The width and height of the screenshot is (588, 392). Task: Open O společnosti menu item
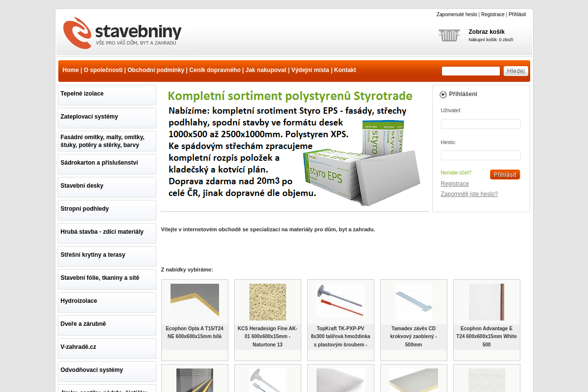point(103,70)
